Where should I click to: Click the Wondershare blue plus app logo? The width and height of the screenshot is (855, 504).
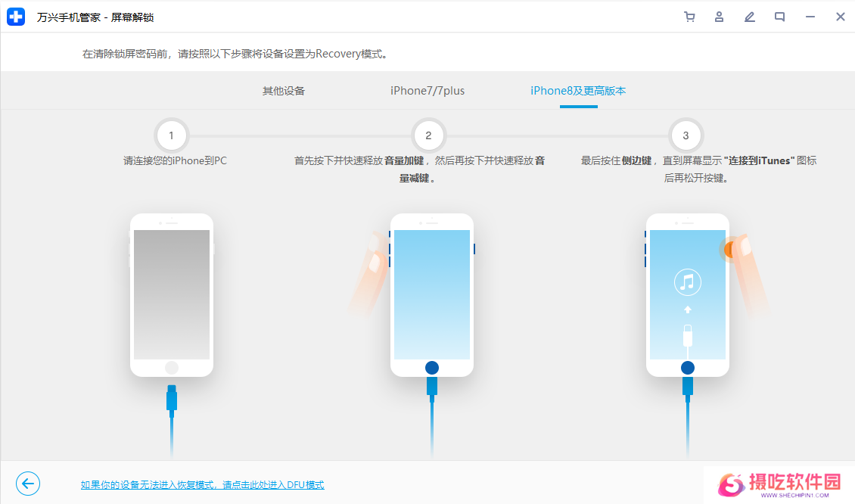coord(16,17)
